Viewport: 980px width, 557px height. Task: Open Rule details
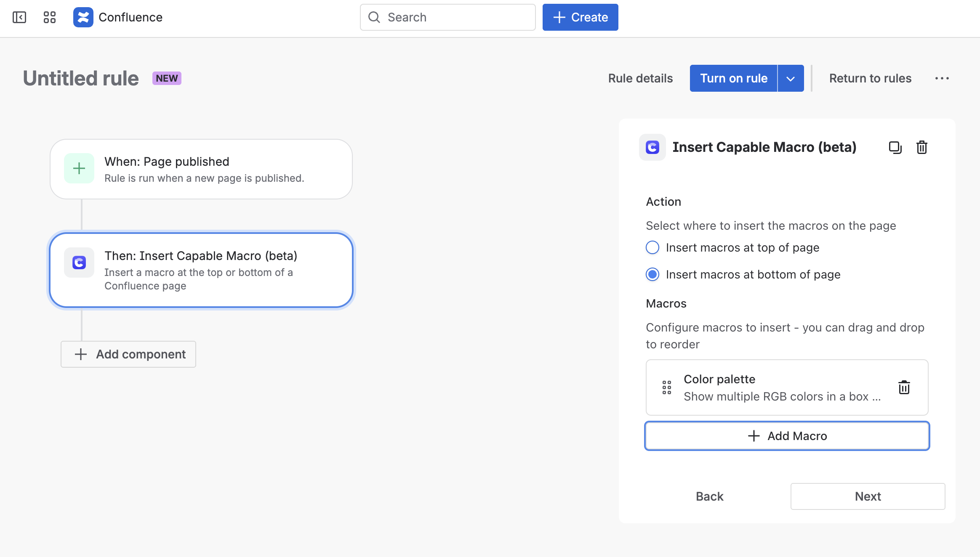[640, 78]
